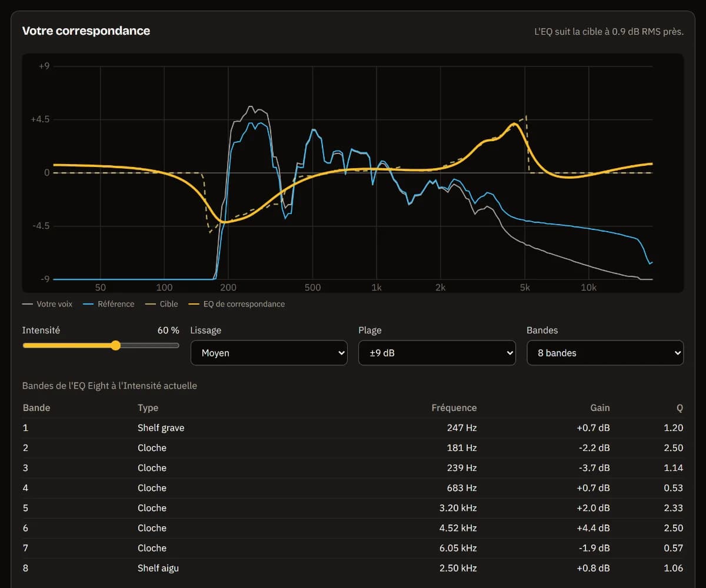This screenshot has height=588, width=706.
Task: Click the 4.52 kHz frequency cell
Action: click(x=458, y=527)
